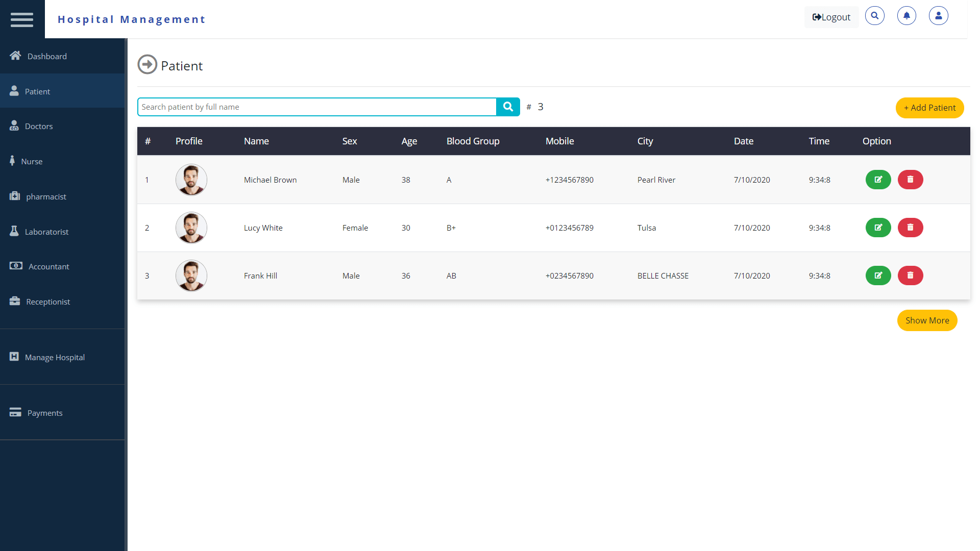980x551 pixels.
Task: Open the user account icon top right
Action: click(939, 15)
